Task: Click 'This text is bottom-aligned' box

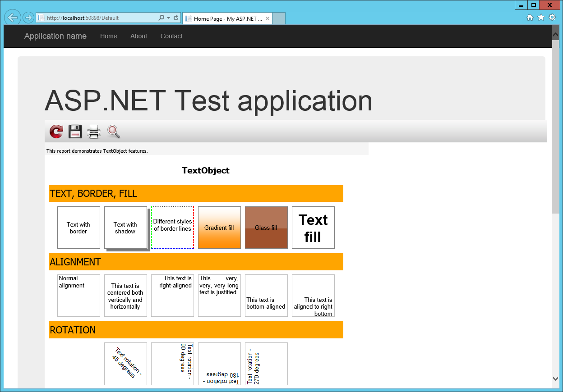Action: point(266,296)
